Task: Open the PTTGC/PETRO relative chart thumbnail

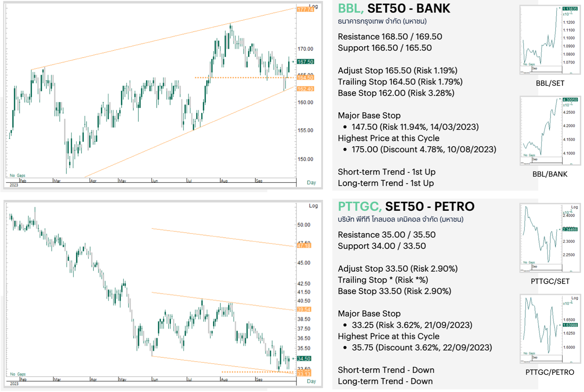Action: point(550,329)
